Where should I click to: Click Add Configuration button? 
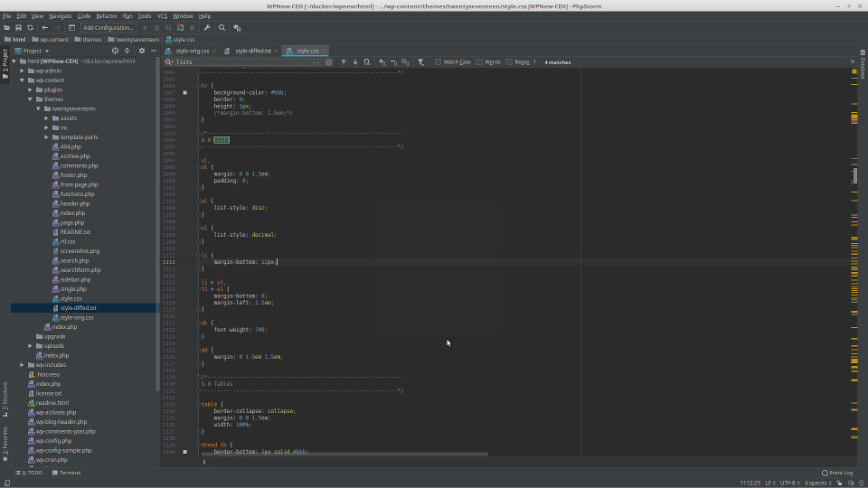coord(108,28)
